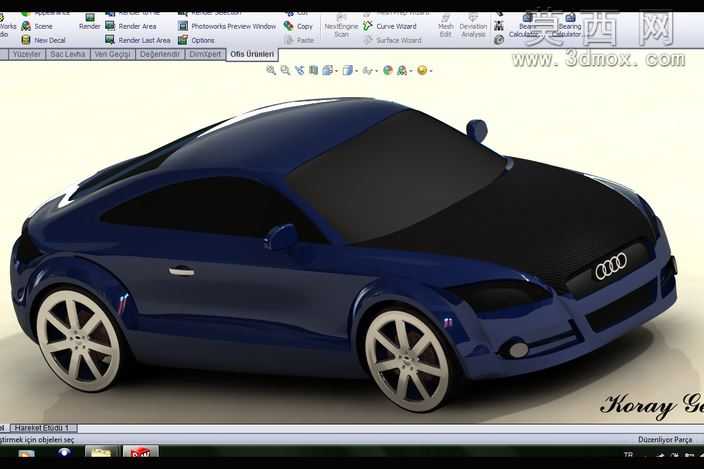Switch to the Veri Geçişi tab
The image size is (704, 469).
click(112, 54)
